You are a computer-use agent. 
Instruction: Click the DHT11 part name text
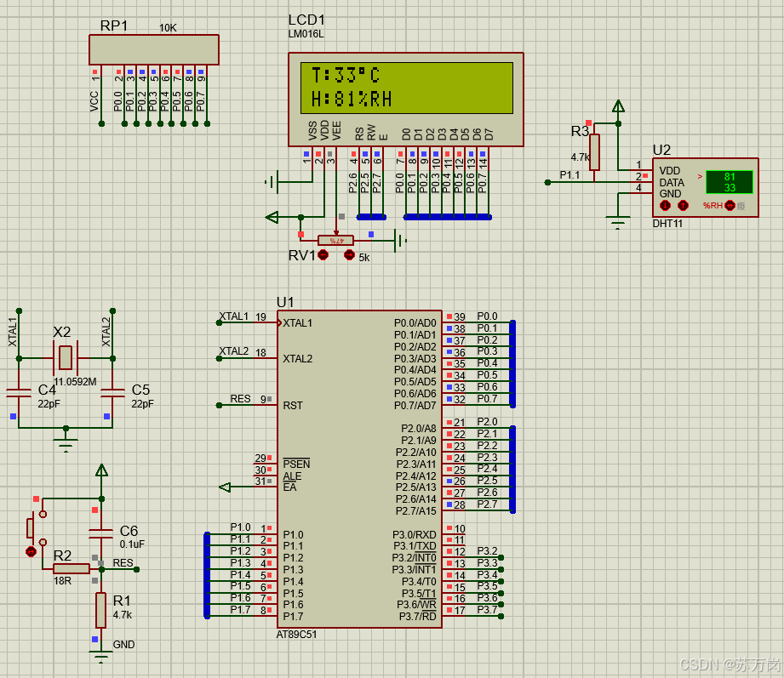[x=667, y=224]
